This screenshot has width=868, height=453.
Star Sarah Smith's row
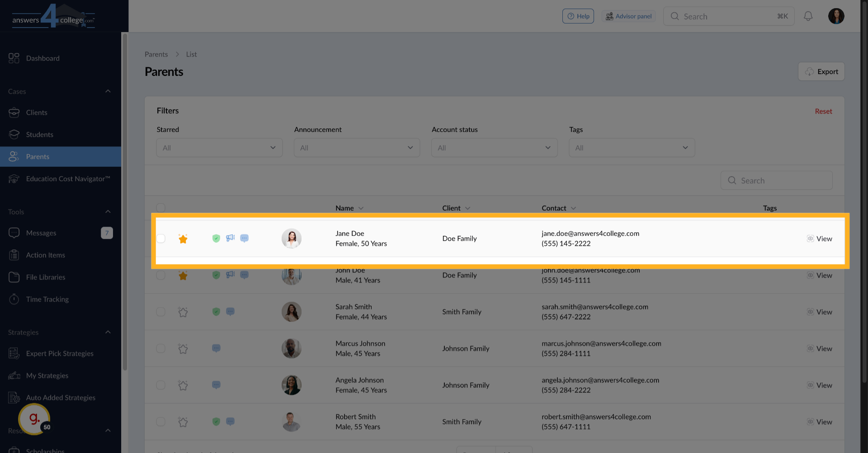(x=183, y=312)
